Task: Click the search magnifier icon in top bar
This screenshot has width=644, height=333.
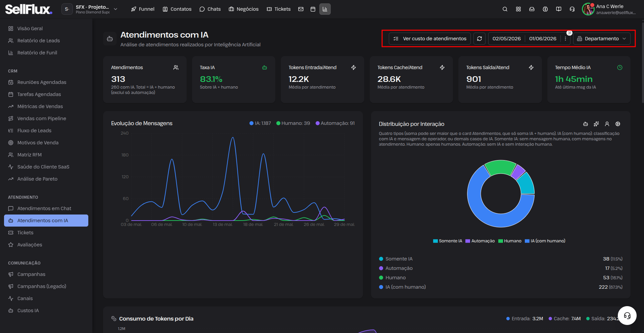Action: point(505,9)
